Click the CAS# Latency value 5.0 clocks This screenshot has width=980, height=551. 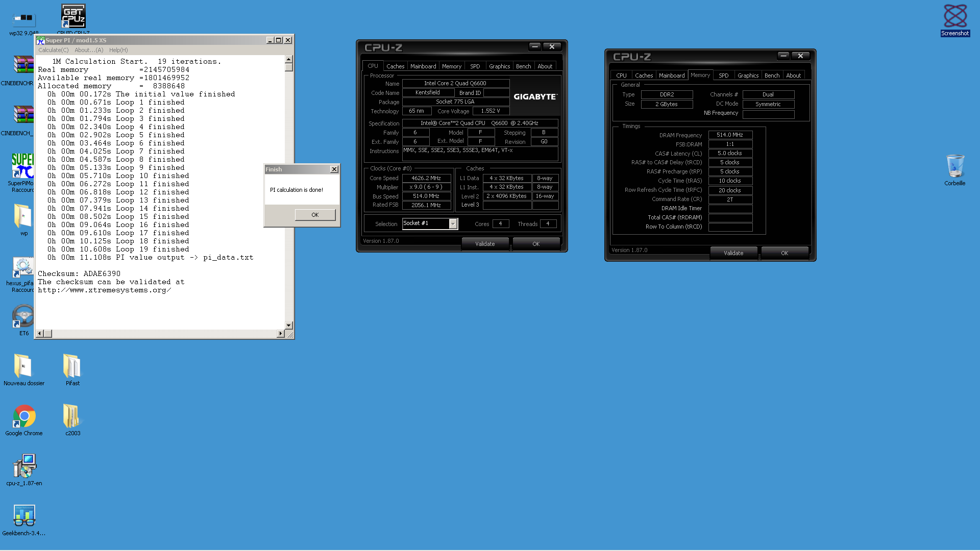pos(730,154)
